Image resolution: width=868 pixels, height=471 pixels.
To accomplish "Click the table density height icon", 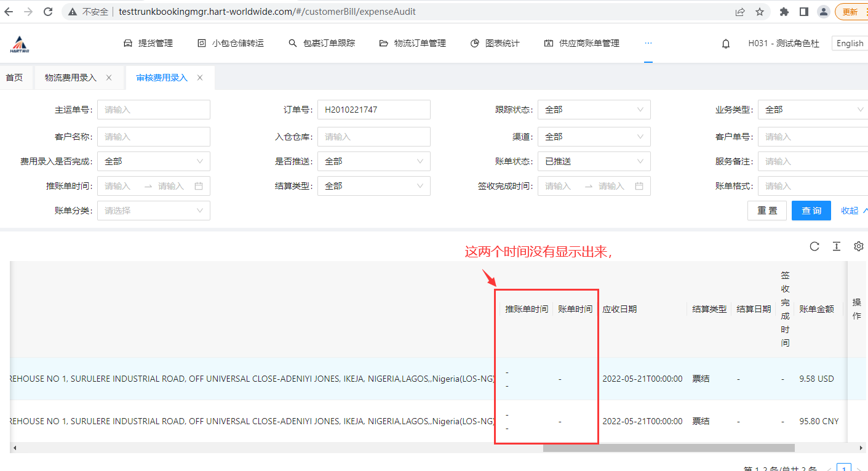I will 837,246.
